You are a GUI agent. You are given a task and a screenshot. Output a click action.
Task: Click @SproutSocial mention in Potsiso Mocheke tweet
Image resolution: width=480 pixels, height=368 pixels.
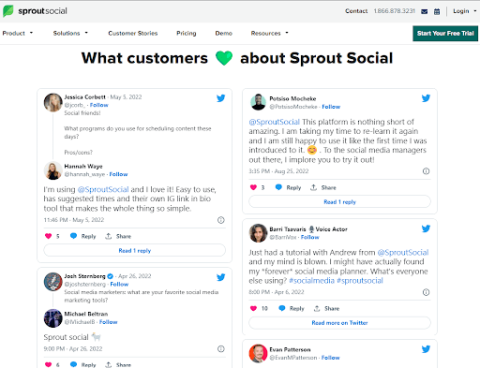pos(274,122)
